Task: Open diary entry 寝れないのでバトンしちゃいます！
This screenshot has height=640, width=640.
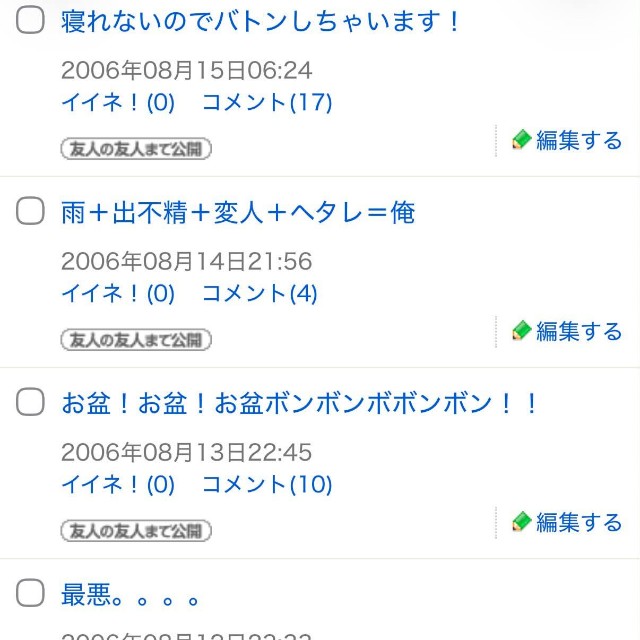Action: pos(260,22)
